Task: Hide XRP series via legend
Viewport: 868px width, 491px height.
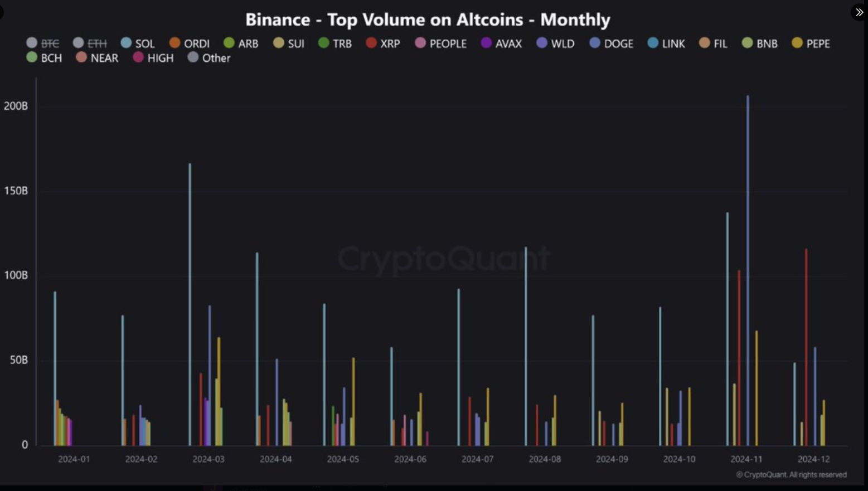Action: click(383, 43)
